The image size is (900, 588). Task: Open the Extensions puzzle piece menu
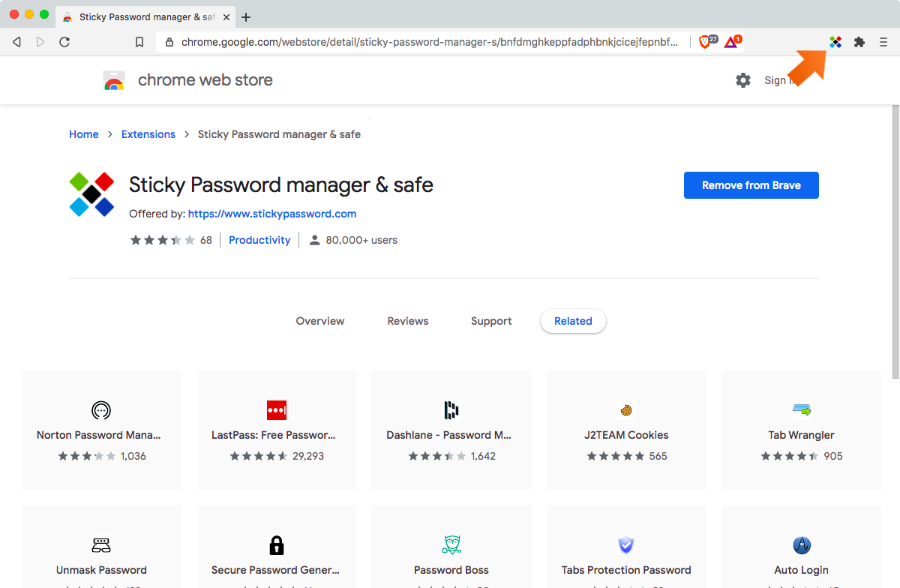[x=859, y=42]
